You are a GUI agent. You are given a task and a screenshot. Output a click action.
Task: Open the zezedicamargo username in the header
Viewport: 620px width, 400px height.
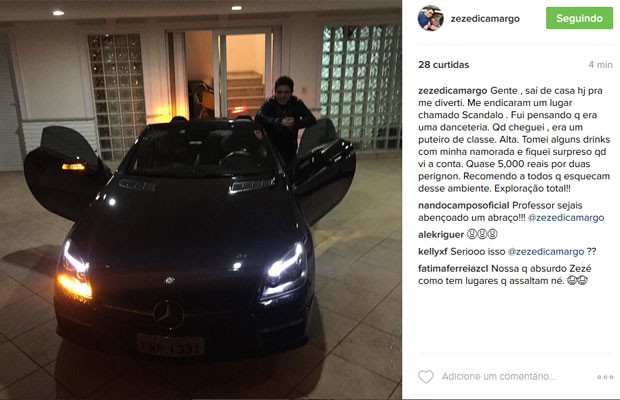pyautogui.click(x=485, y=19)
